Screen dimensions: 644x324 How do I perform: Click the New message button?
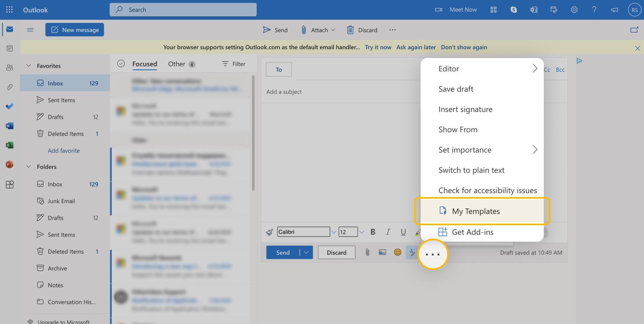(x=74, y=30)
